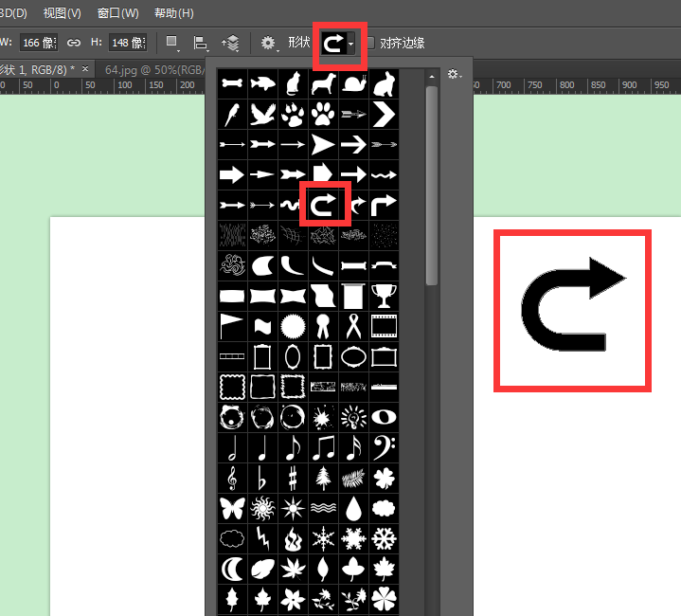Screen dimensions: 681x616
Task: Switch to the 64.jpg document tab
Action: [154, 69]
